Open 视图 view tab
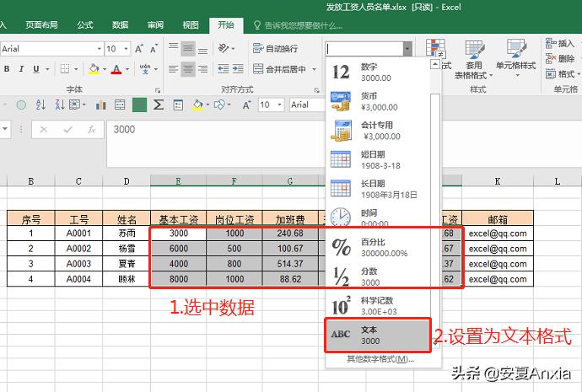This screenshot has height=392, width=582. pyautogui.click(x=191, y=24)
